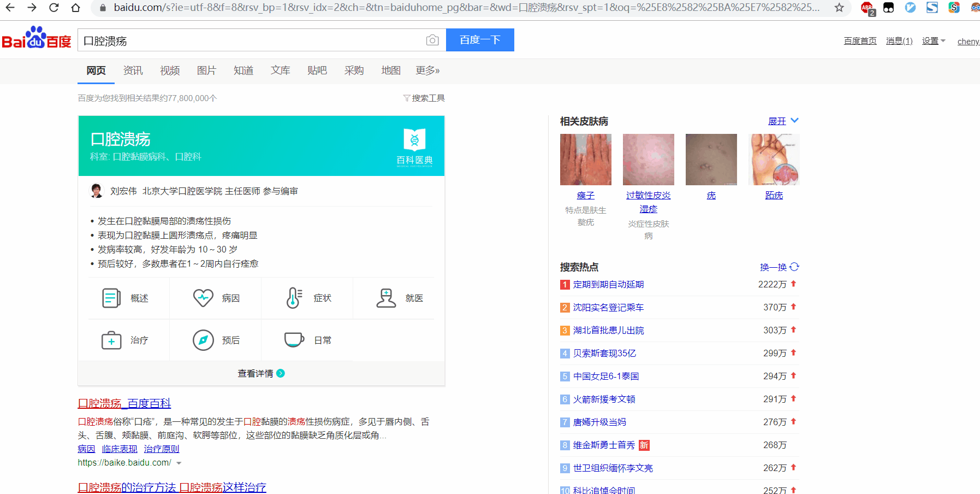The height and width of the screenshot is (494, 980).
Task: Open hot search 中国女足6-1泰国
Action: pos(606,376)
